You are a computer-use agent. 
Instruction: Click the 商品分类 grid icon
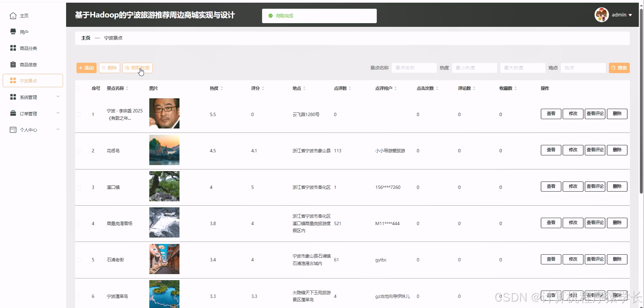pos(13,48)
